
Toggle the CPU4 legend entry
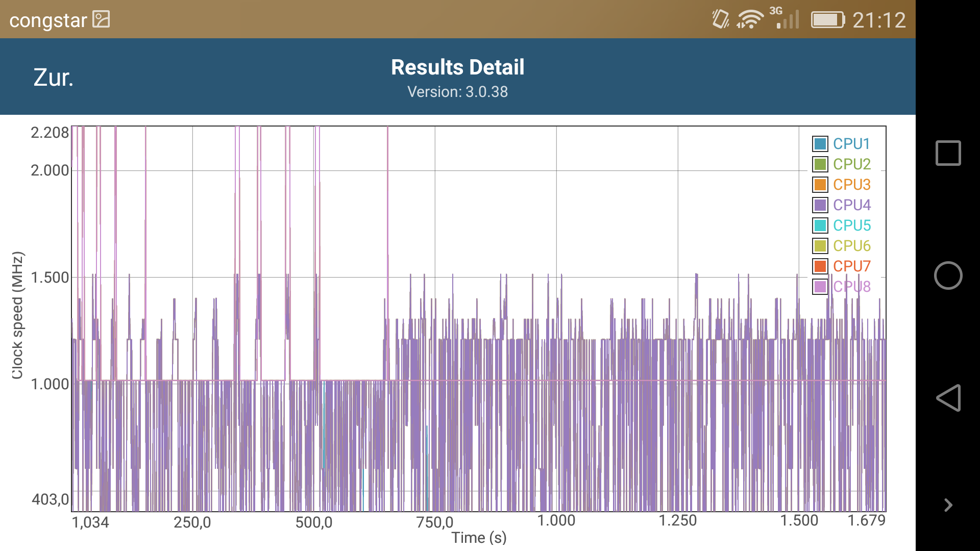click(x=851, y=205)
